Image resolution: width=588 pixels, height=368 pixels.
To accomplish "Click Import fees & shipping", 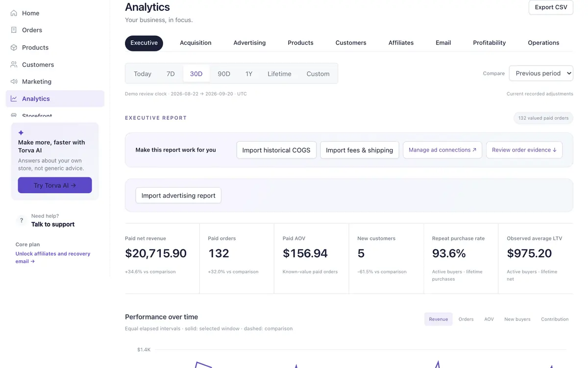I will 359,150.
